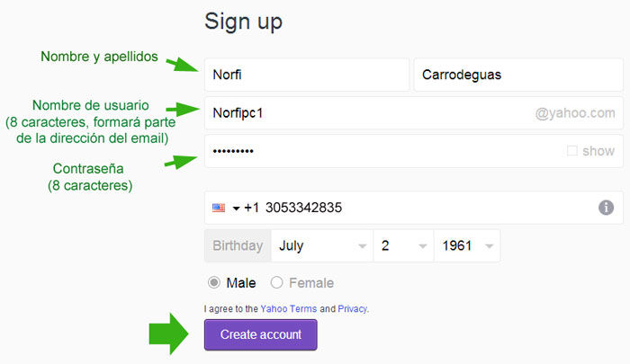Click into the password field
Image resolution: width=630 pixels, height=364 pixels.
[x=378, y=151]
